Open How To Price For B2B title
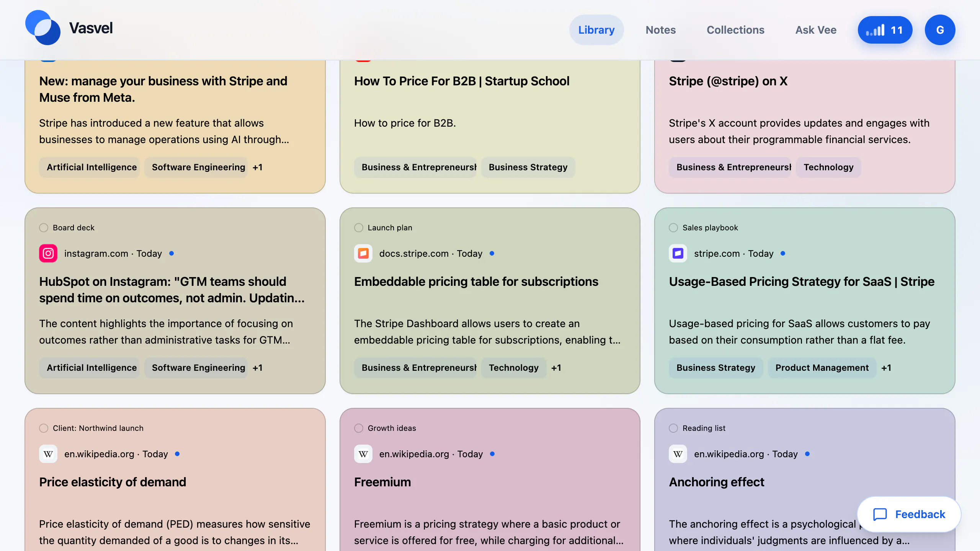 coord(462,81)
